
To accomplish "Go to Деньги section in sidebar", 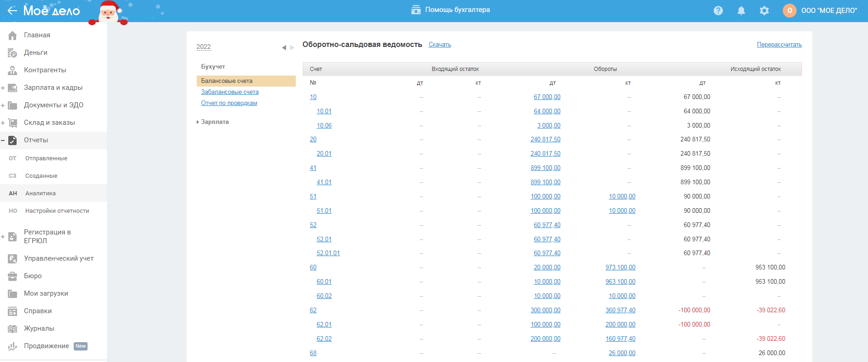I will 35,53.
